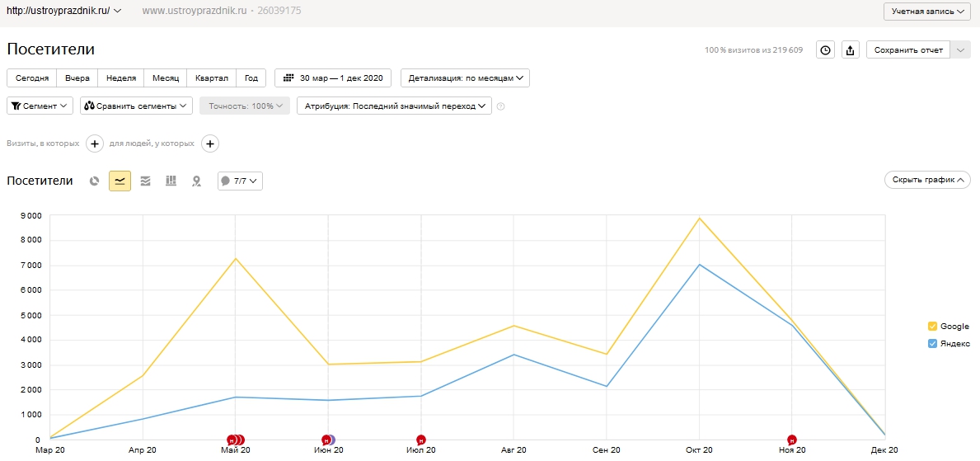
Task: Select the Квартал period tab
Action: [x=212, y=78]
